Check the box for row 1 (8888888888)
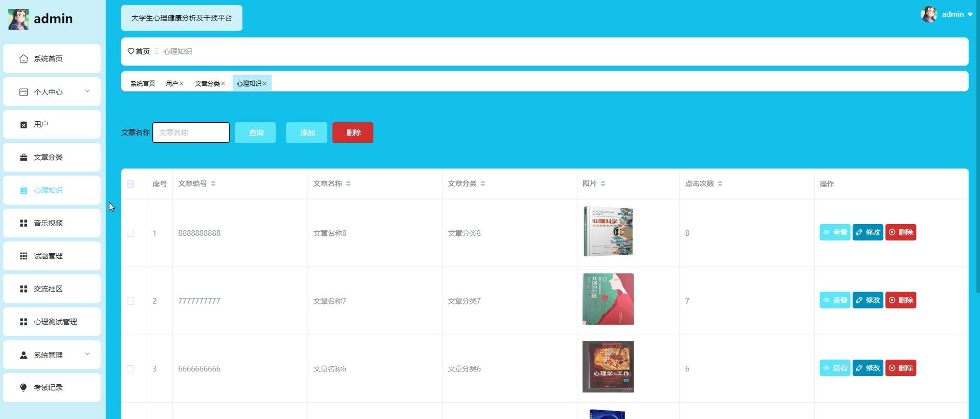Screen dimensions: 980x419 click(130, 233)
